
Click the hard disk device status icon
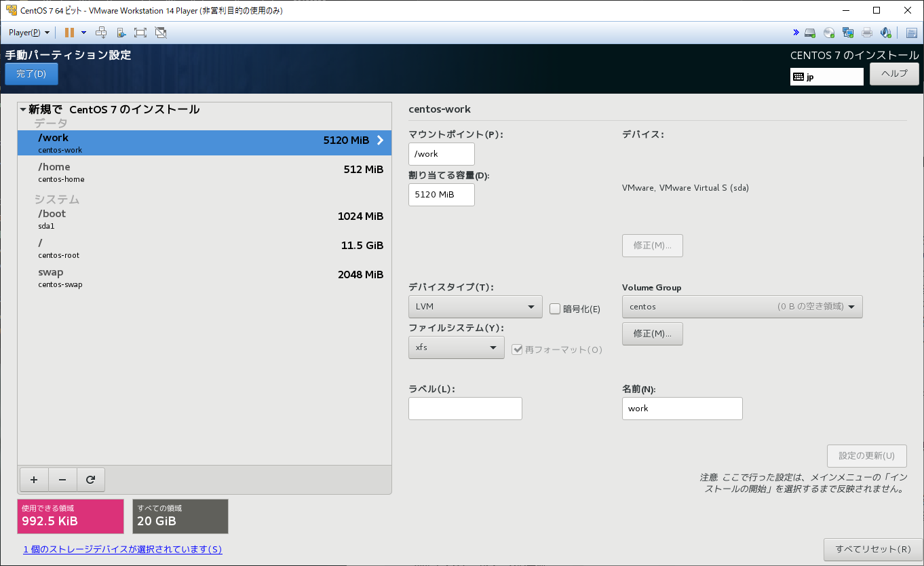(810, 33)
